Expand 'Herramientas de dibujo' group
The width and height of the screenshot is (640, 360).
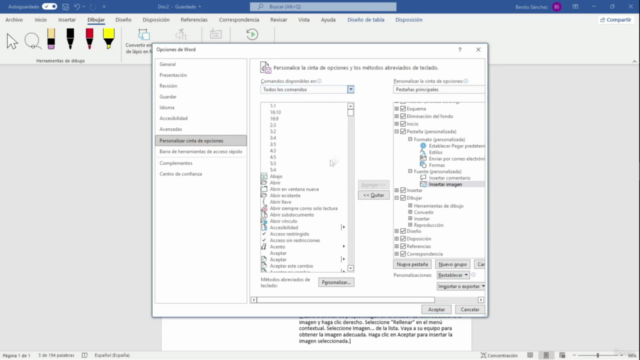click(x=410, y=206)
